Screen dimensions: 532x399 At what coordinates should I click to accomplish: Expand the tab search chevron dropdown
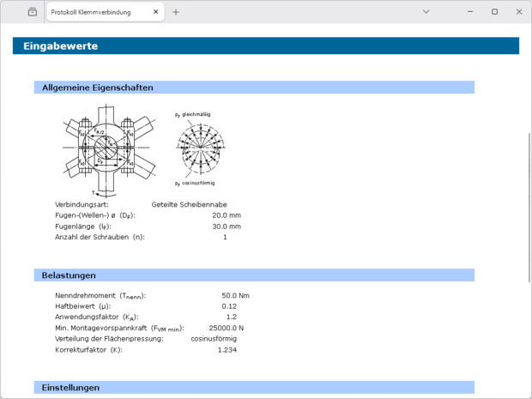tap(426, 12)
